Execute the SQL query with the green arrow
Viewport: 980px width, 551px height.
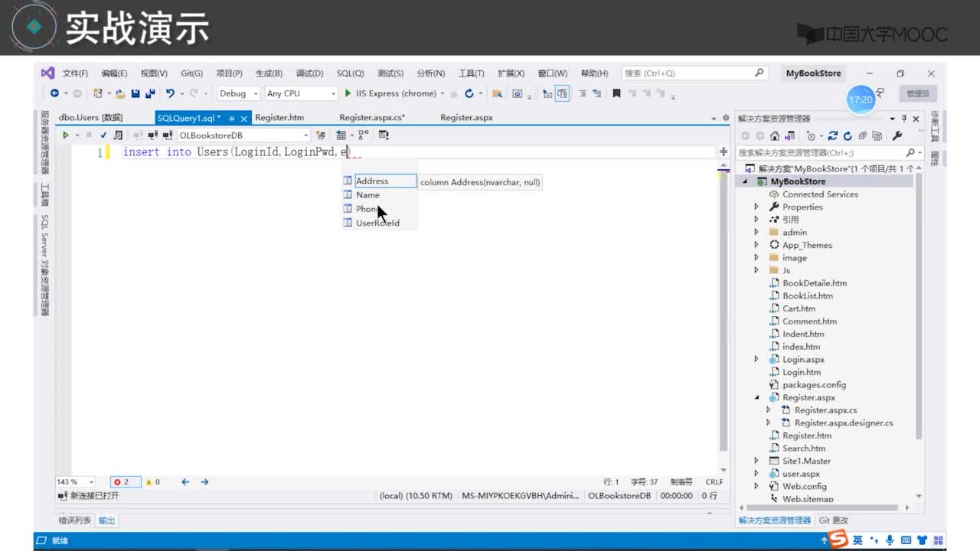click(x=66, y=135)
